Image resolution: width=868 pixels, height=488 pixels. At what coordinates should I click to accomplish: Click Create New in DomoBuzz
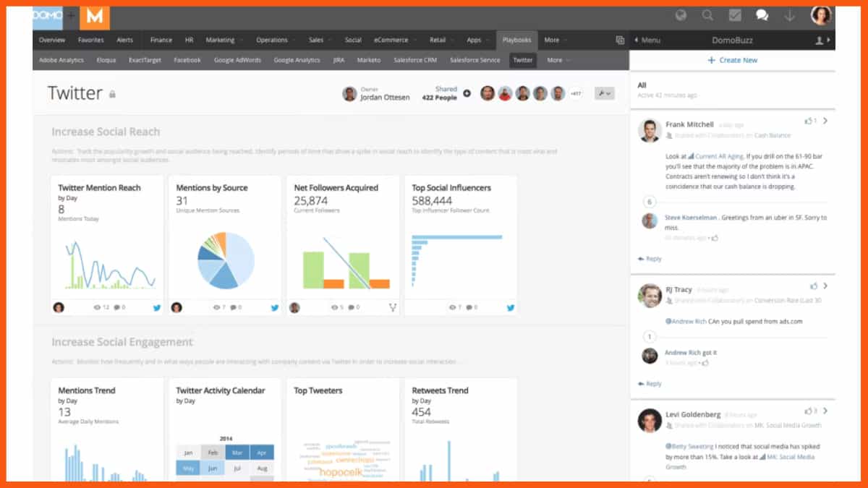pyautogui.click(x=732, y=60)
